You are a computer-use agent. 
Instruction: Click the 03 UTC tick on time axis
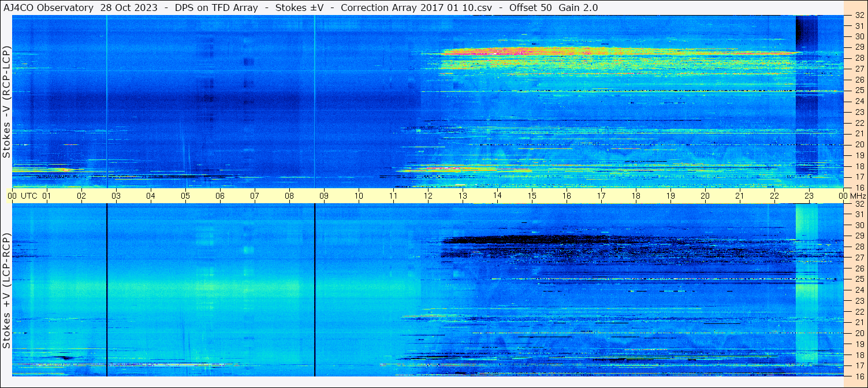tap(116, 196)
